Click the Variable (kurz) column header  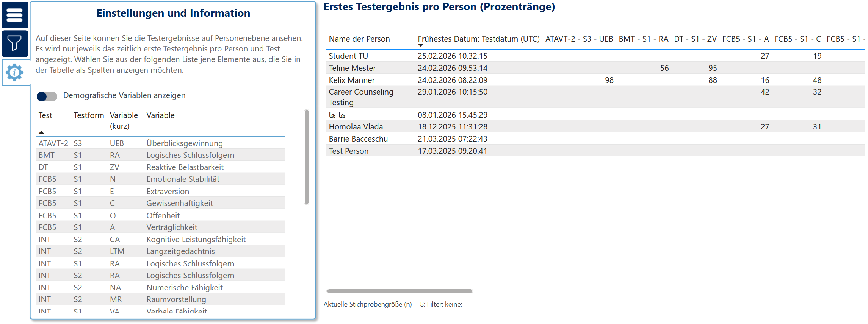[124, 120]
